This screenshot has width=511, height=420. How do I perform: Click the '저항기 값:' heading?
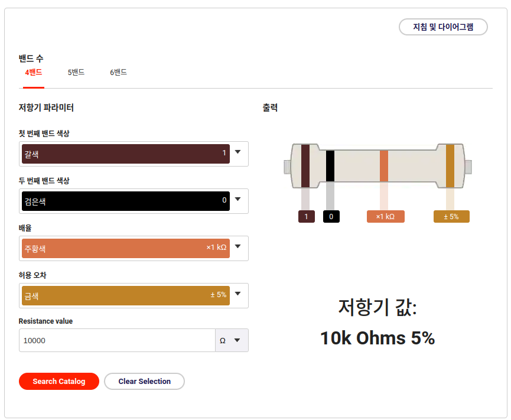[x=377, y=307]
